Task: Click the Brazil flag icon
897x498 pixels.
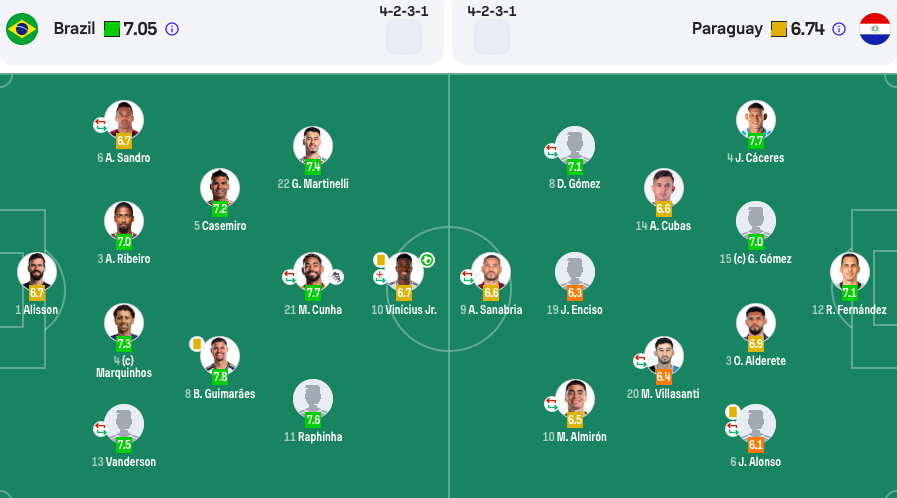Action: (x=22, y=29)
